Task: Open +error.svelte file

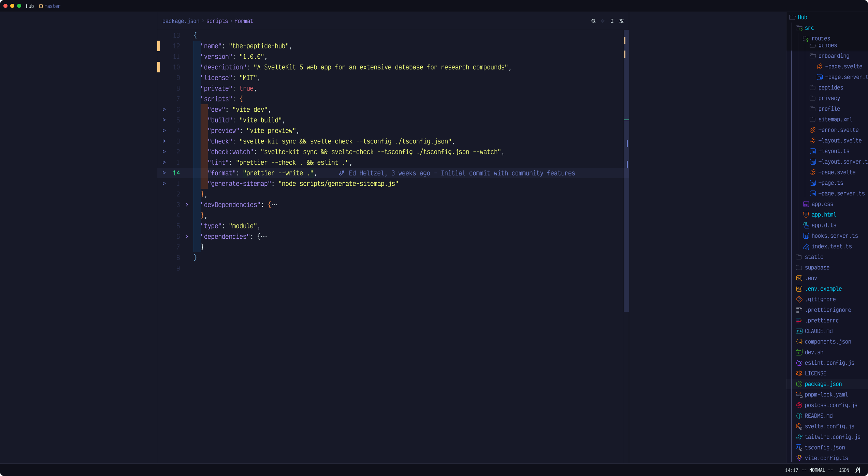Action: pyautogui.click(x=834, y=130)
